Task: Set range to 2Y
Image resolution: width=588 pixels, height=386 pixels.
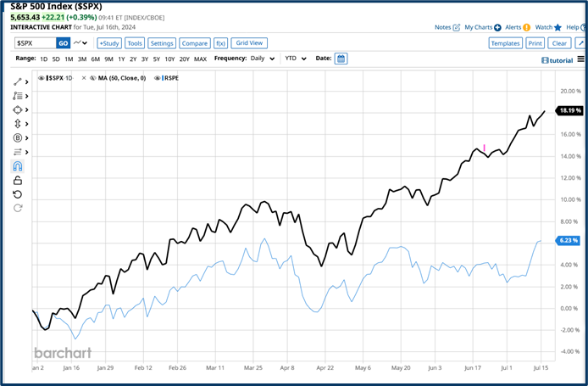Action: [133, 59]
